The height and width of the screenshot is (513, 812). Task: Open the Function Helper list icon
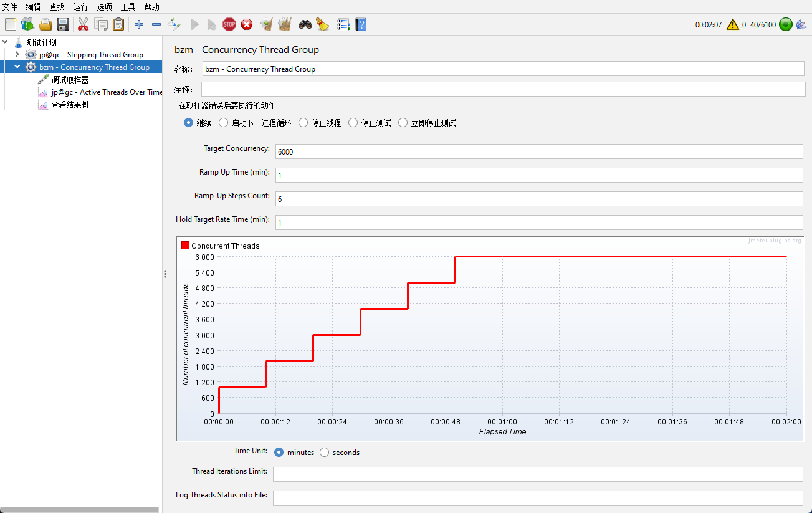click(343, 24)
